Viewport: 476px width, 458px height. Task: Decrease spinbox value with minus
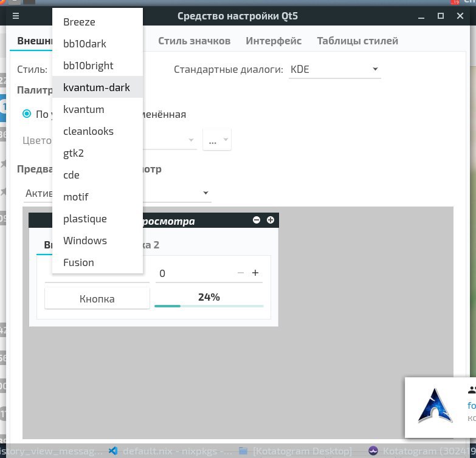click(240, 273)
